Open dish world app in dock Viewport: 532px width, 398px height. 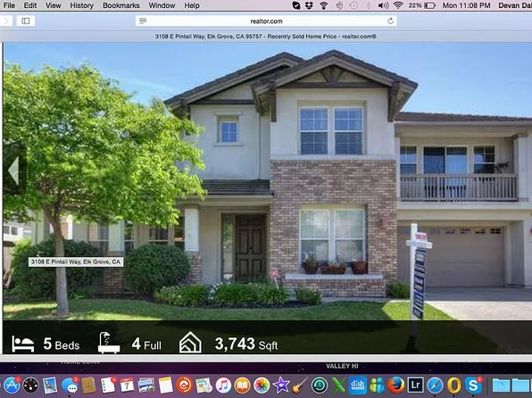click(x=358, y=386)
